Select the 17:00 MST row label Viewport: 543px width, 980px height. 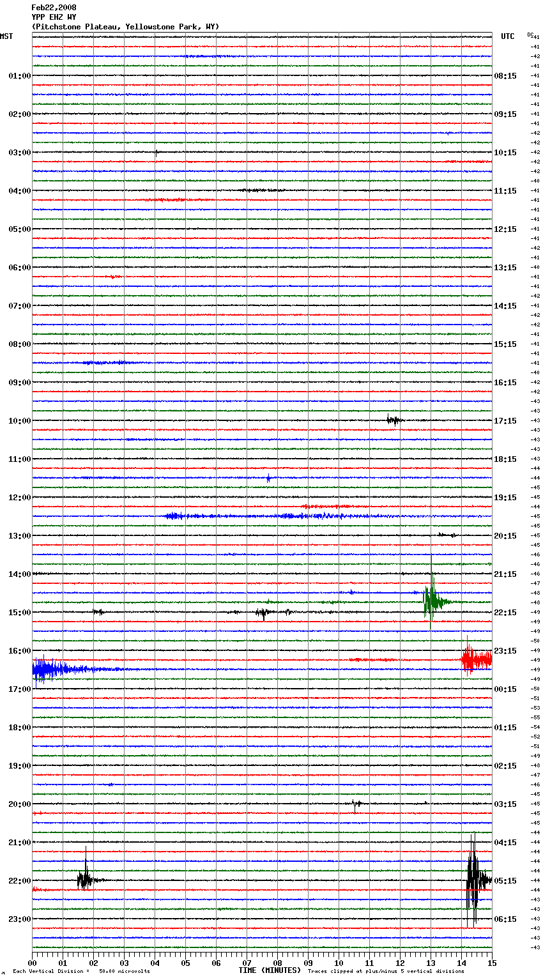click(19, 689)
